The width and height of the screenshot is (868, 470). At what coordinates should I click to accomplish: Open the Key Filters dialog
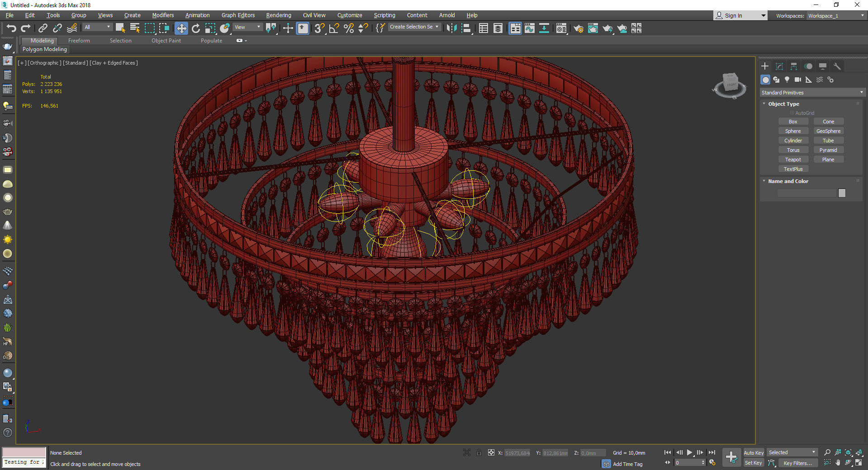pyautogui.click(x=797, y=463)
